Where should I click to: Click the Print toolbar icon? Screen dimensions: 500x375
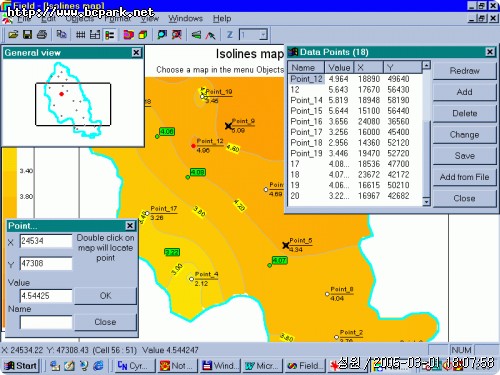(42, 35)
